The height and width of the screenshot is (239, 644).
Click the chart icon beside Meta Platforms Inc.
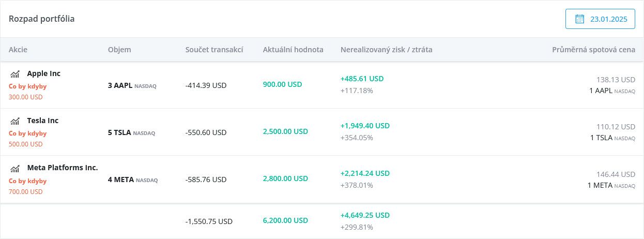(x=14, y=168)
